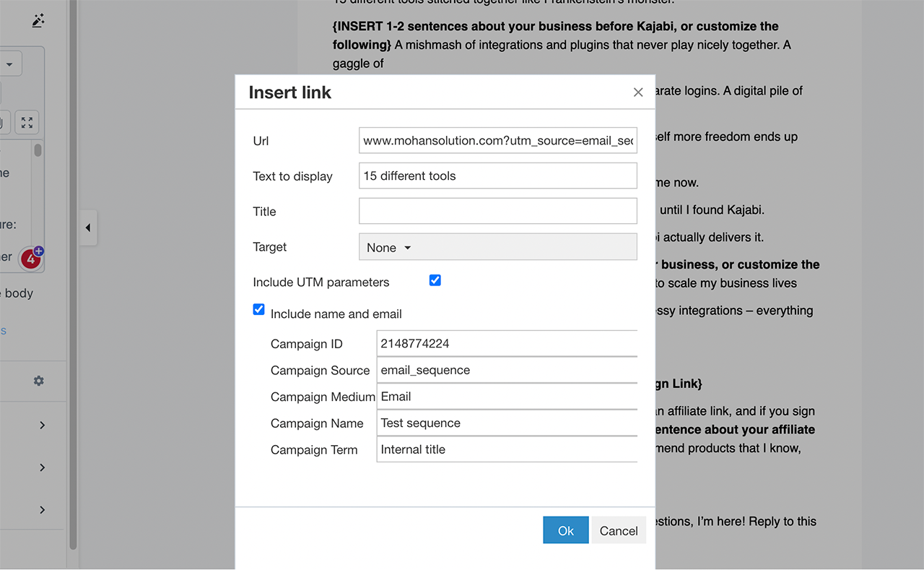Disable Include name and email

tap(258, 309)
